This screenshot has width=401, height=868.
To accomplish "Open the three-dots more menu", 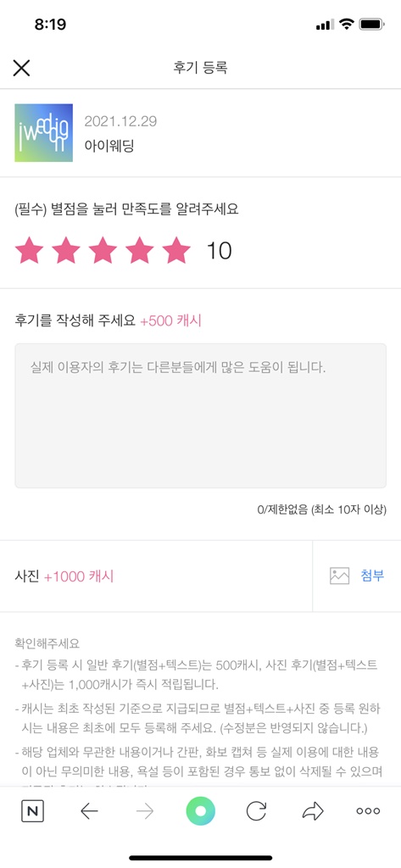I will point(368,811).
